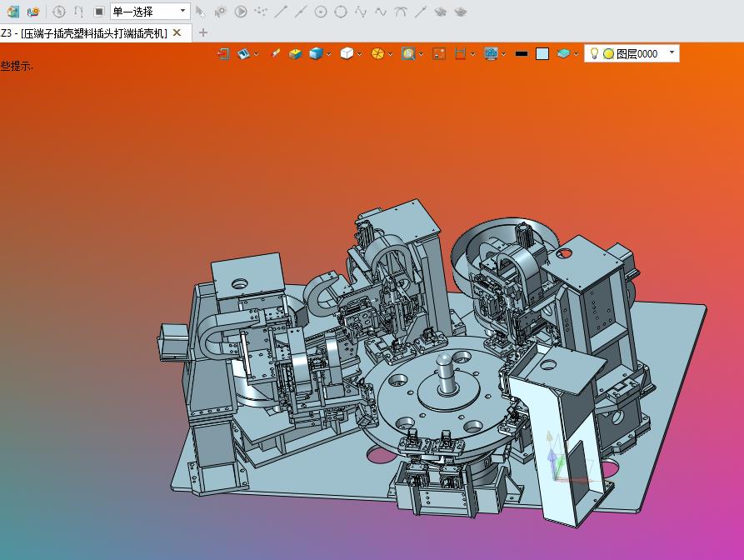Click the white cube icon
This screenshot has width=744, height=560.
click(347, 53)
